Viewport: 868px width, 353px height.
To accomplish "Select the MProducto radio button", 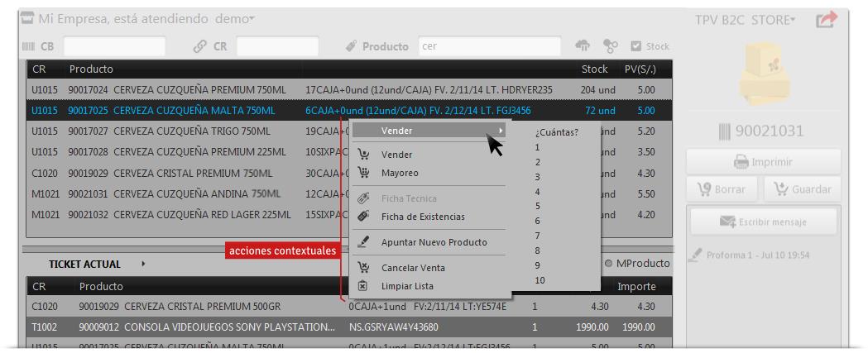I will click(608, 264).
